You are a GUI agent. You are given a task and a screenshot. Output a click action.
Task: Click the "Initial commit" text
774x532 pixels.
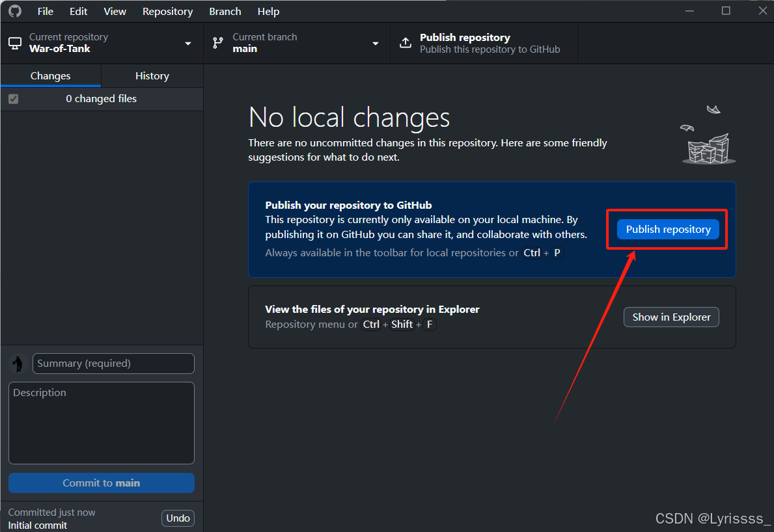(x=38, y=525)
